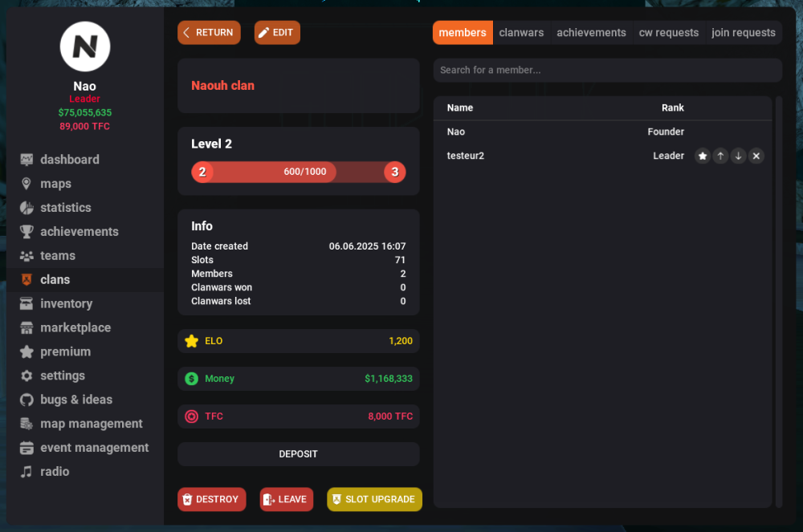This screenshot has width=803, height=532.
Task: Click the Name column header
Action: pyautogui.click(x=460, y=108)
